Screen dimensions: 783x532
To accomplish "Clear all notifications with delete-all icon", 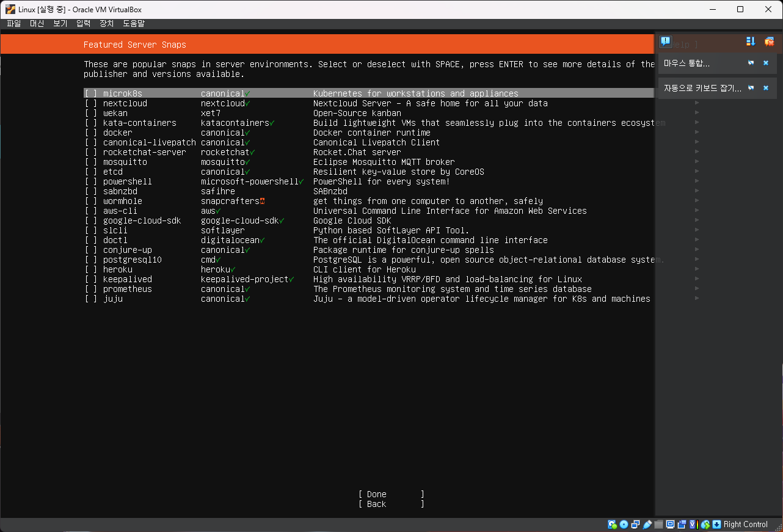I will [x=769, y=42].
